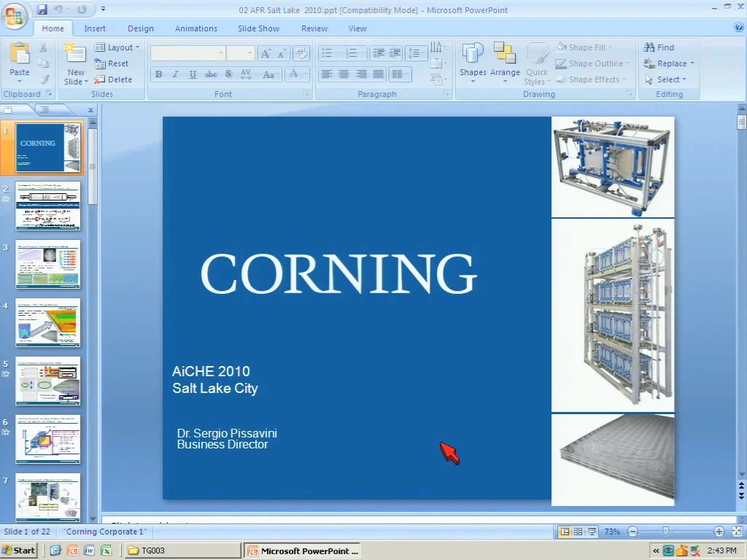Image resolution: width=747 pixels, height=560 pixels.
Task: Open the font size combo box
Action: coord(240,52)
